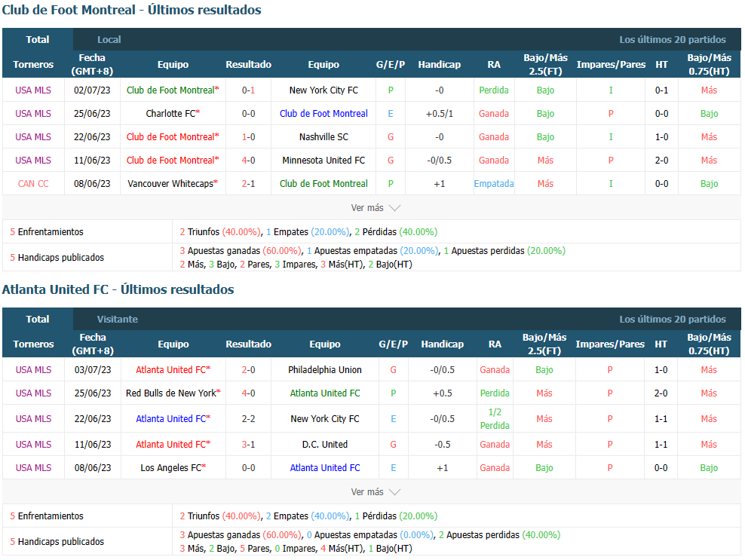Viewport: 745px width, 560px height.
Task: Expand Ver más under Atlanta results
Action: click(x=376, y=492)
